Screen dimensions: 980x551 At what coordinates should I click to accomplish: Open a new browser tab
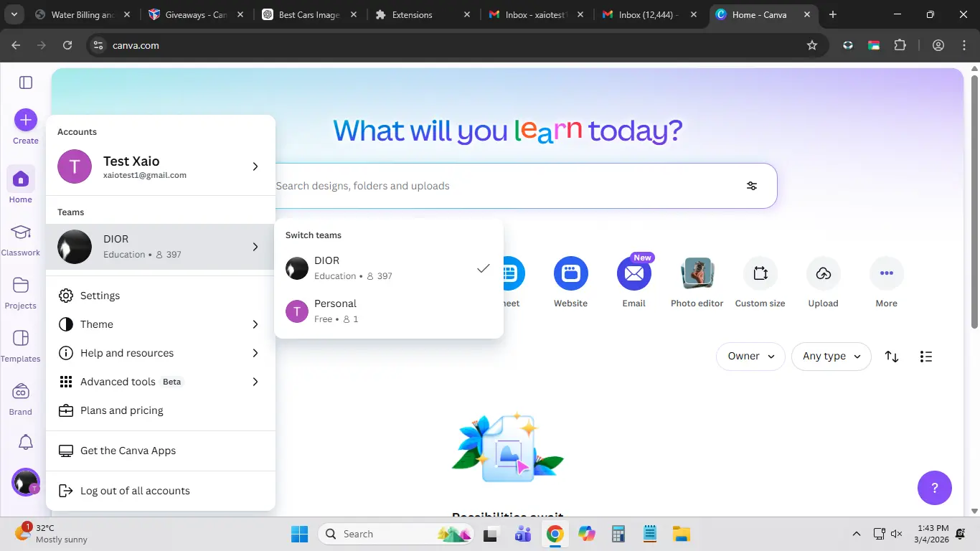pos(833,14)
